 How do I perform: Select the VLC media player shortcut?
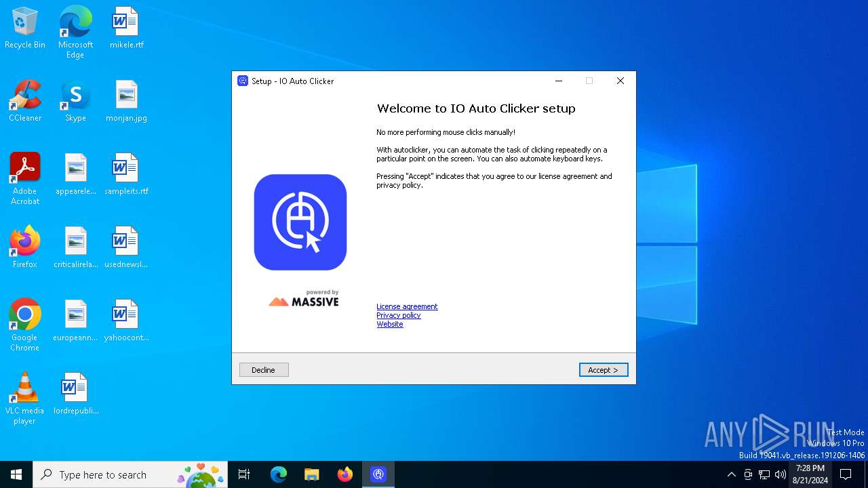click(x=25, y=399)
